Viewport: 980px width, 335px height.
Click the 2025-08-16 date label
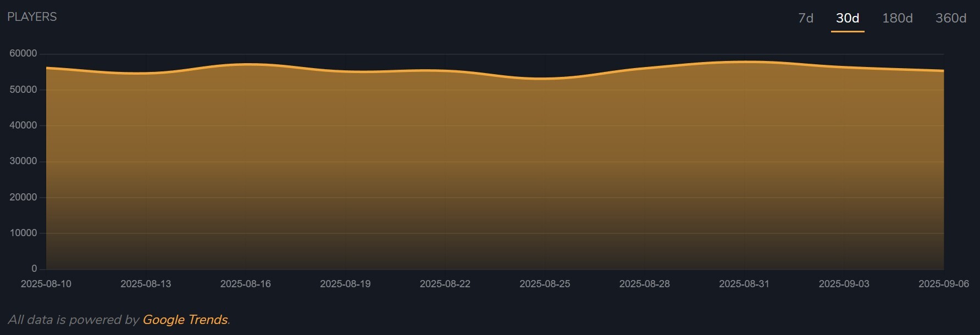246,284
